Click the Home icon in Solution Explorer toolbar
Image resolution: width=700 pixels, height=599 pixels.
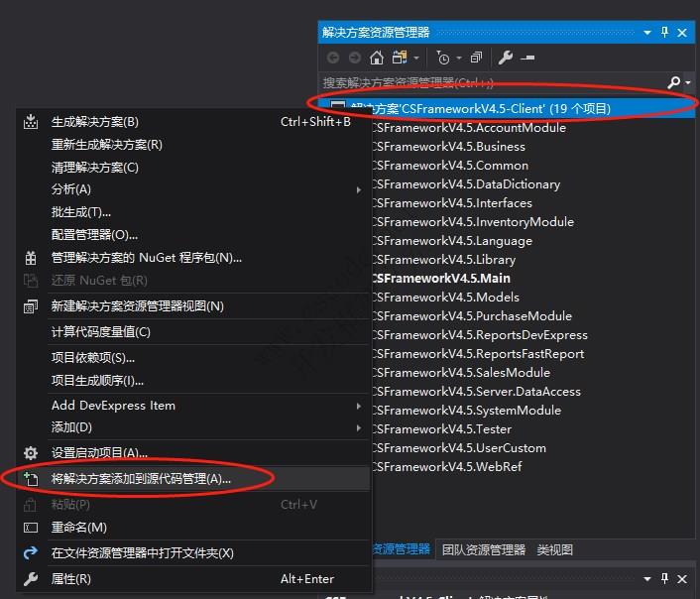[x=377, y=58]
